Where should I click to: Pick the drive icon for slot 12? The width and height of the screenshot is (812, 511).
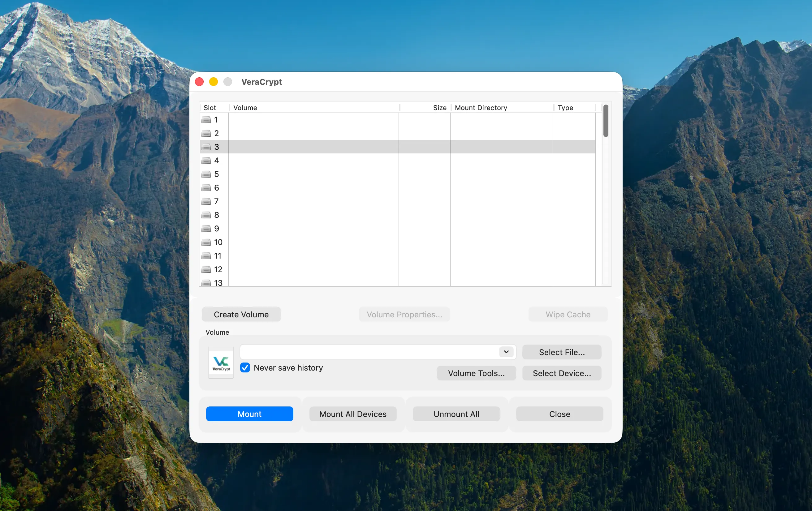(206, 270)
